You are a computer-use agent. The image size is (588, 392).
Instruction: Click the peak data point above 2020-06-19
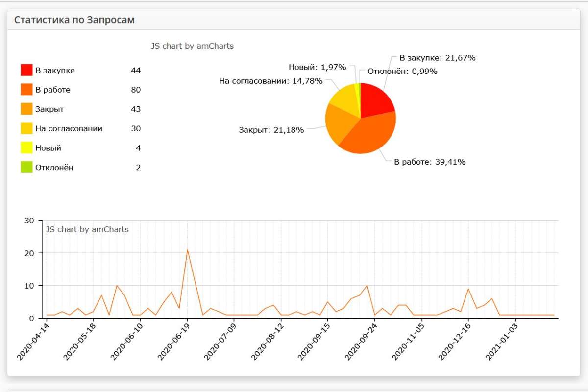tap(188, 250)
